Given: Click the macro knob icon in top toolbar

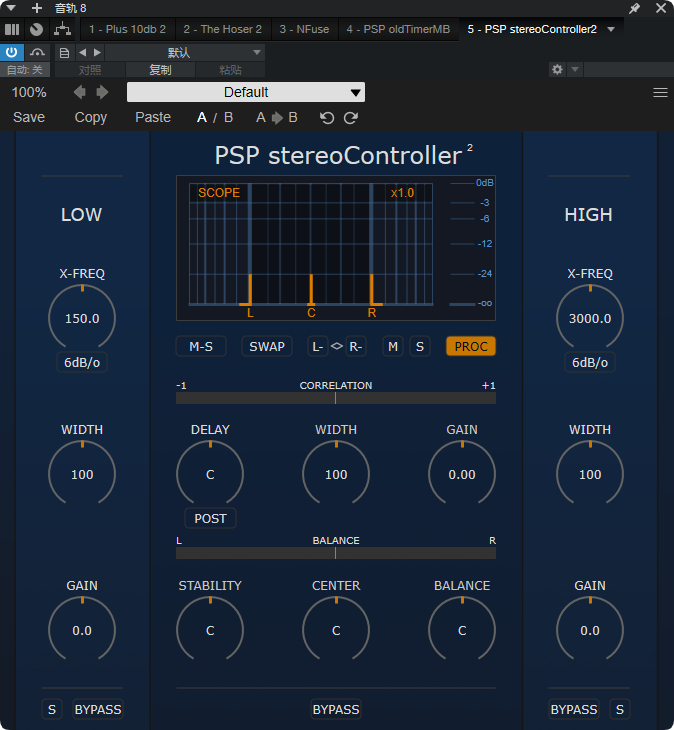Looking at the screenshot, I should 36,29.
